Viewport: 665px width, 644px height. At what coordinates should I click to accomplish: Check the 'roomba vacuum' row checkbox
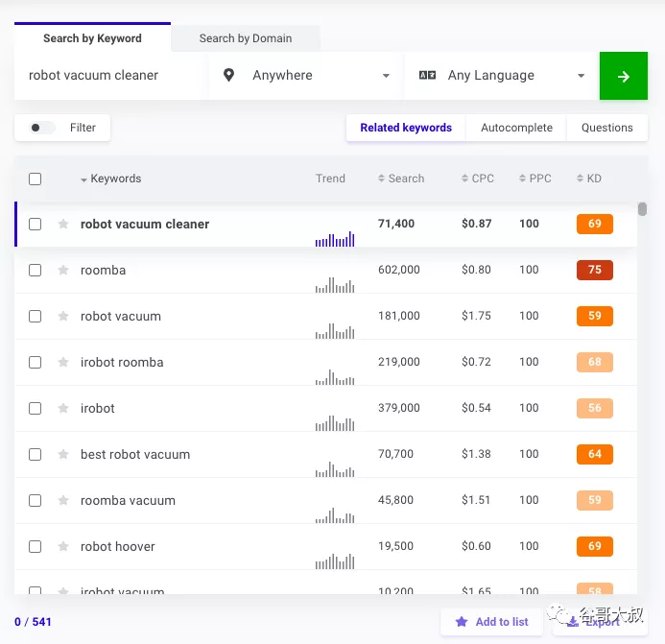point(35,501)
